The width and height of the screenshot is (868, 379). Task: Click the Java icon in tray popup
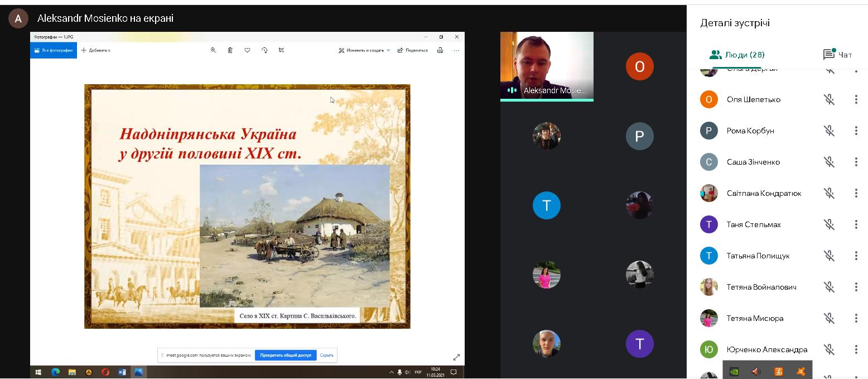pyautogui.click(x=779, y=371)
